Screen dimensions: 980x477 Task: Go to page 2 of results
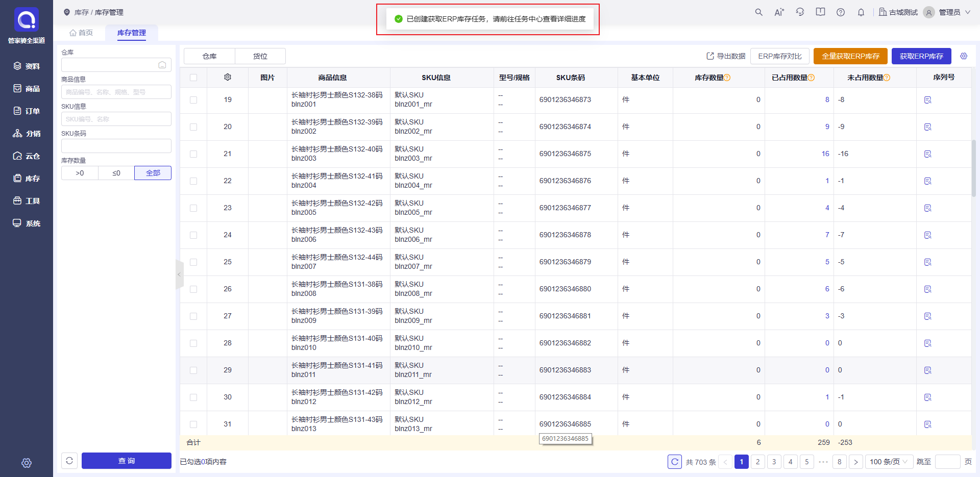(x=758, y=462)
